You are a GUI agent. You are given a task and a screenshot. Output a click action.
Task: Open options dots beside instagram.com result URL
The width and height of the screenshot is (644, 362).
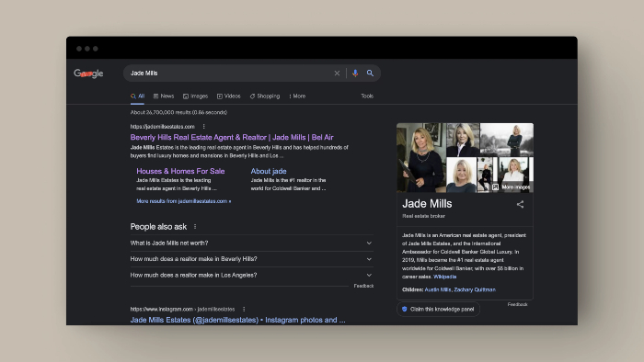point(244,309)
